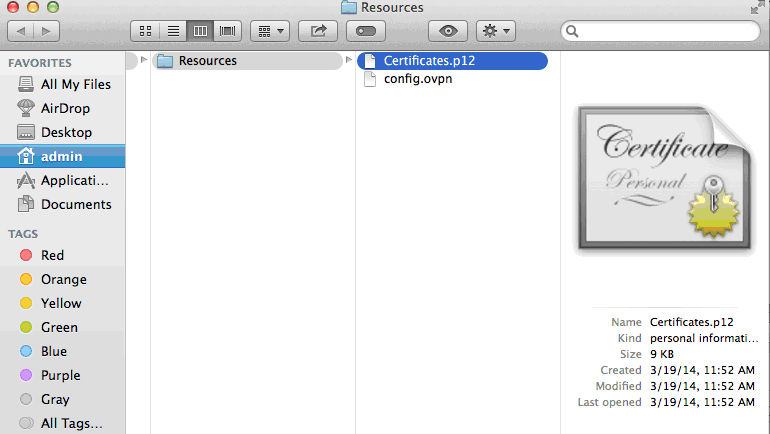Click the certificate preview thumbnail
This screenshot has width=770, height=434.
pyautogui.click(x=664, y=179)
